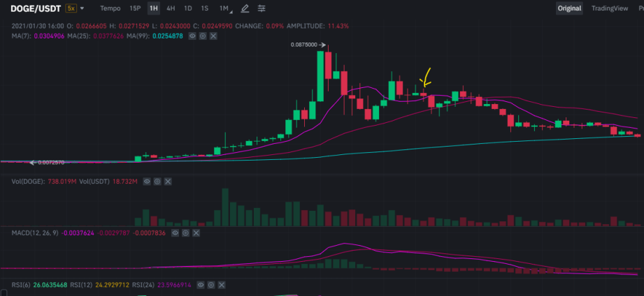Open MA indicator settings icon
Screen dimensions: 644x296
coord(203,36)
